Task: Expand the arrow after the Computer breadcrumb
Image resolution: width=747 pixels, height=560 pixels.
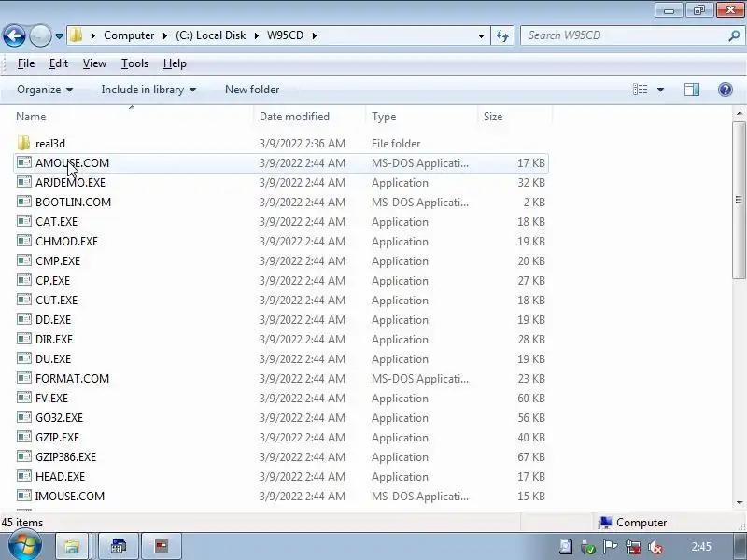Action: point(165,35)
